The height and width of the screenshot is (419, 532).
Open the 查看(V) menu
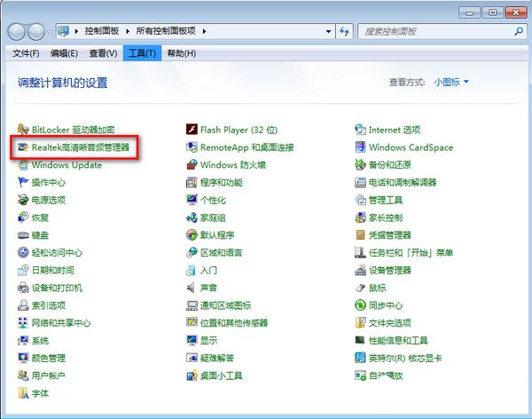point(102,53)
